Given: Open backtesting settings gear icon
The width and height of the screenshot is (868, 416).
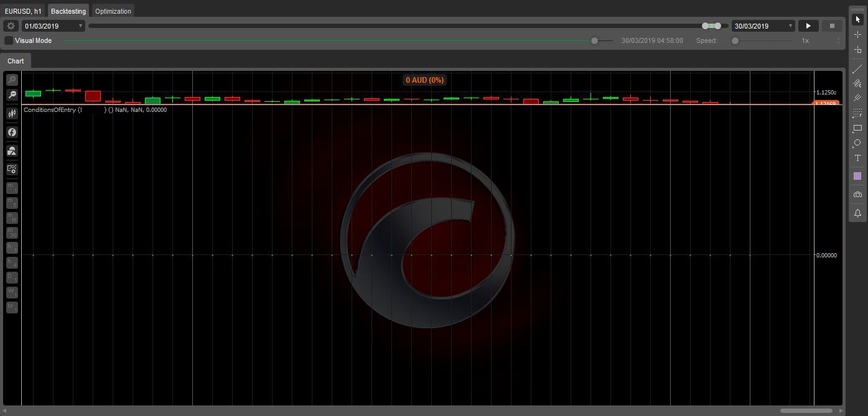Looking at the screenshot, I should 11,25.
